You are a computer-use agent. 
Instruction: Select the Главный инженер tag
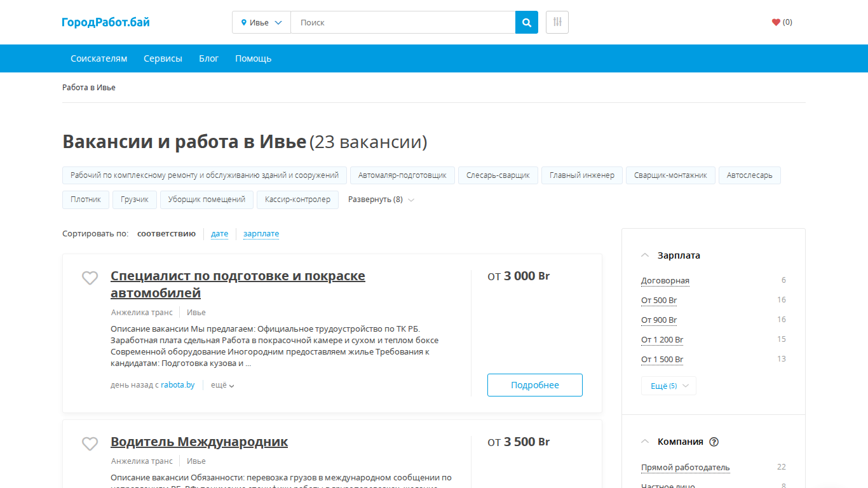pyautogui.click(x=582, y=175)
